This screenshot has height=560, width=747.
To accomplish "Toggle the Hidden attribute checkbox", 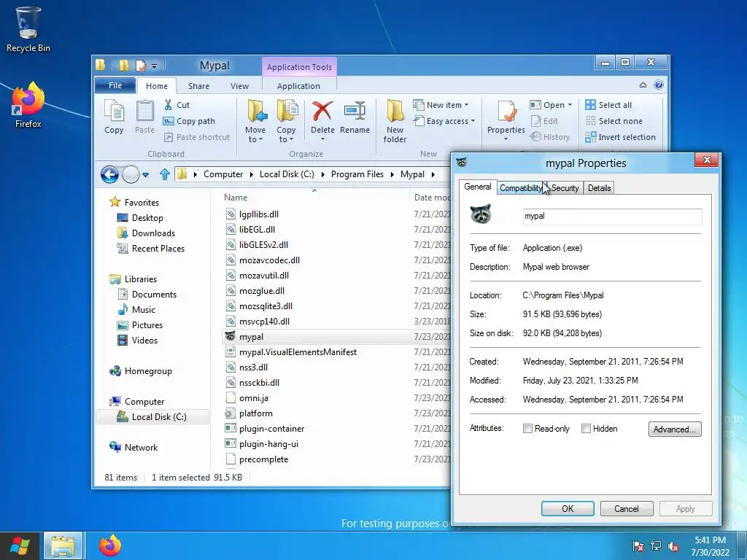I will pyautogui.click(x=586, y=429).
